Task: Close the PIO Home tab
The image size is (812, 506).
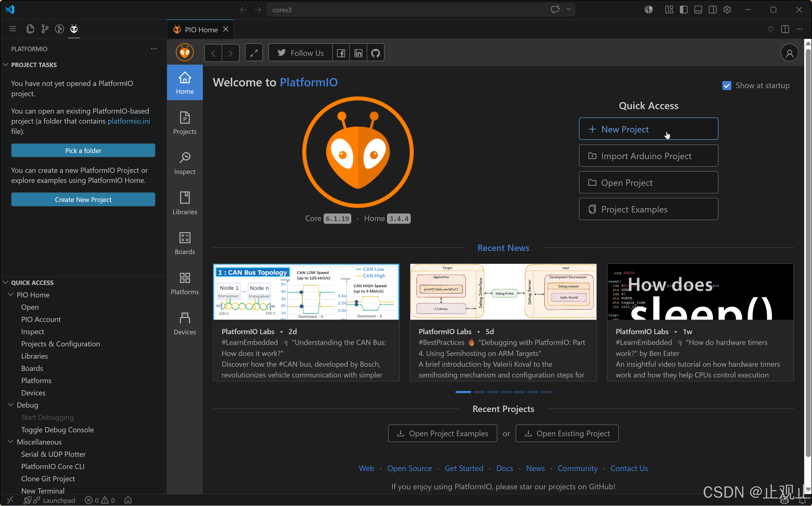Action: click(x=226, y=29)
